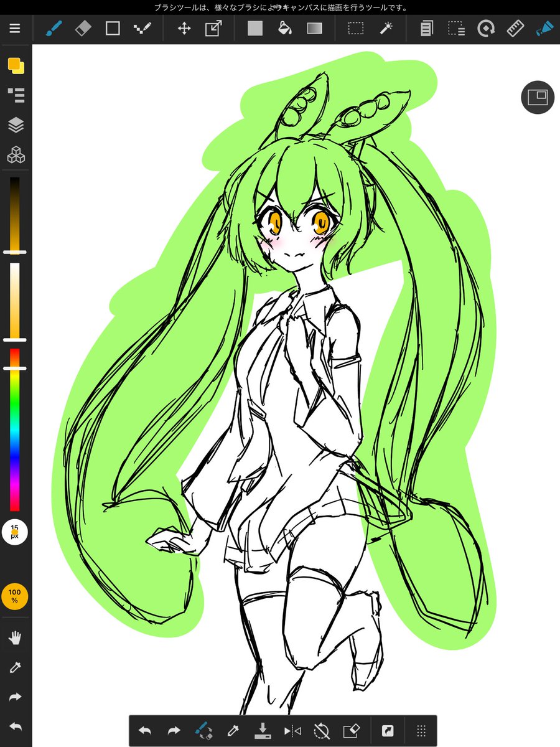Select the Magic Wand tool
The height and width of the screenshot is (747, 560).
[x=385, y=29]
